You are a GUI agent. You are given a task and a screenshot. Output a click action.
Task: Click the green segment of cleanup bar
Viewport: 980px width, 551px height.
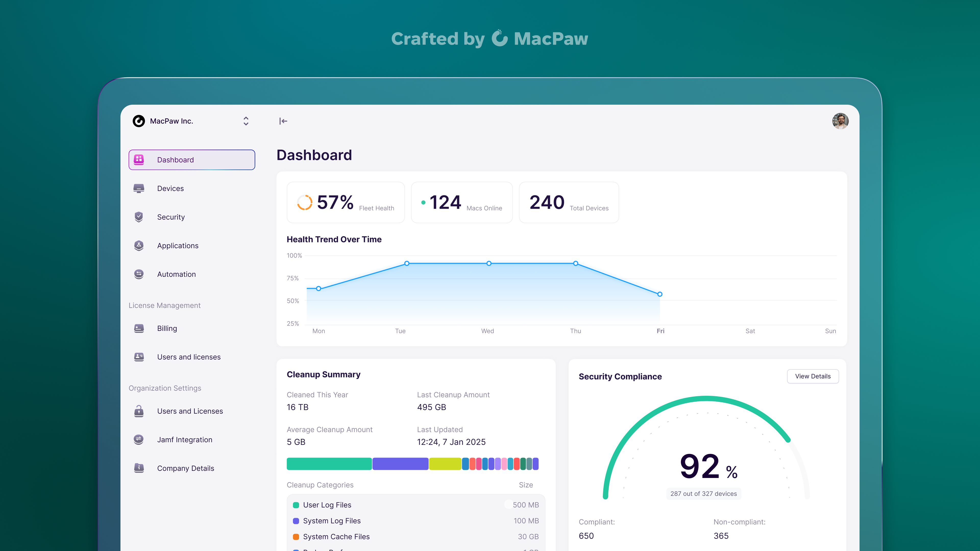[x=329, y=464]
